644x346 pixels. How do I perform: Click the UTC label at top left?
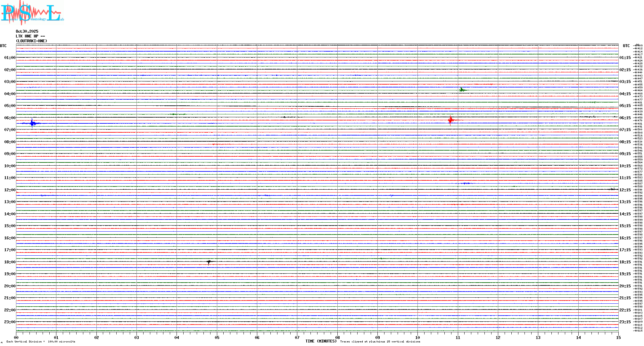pyautogui.click(x=3, y=46)
